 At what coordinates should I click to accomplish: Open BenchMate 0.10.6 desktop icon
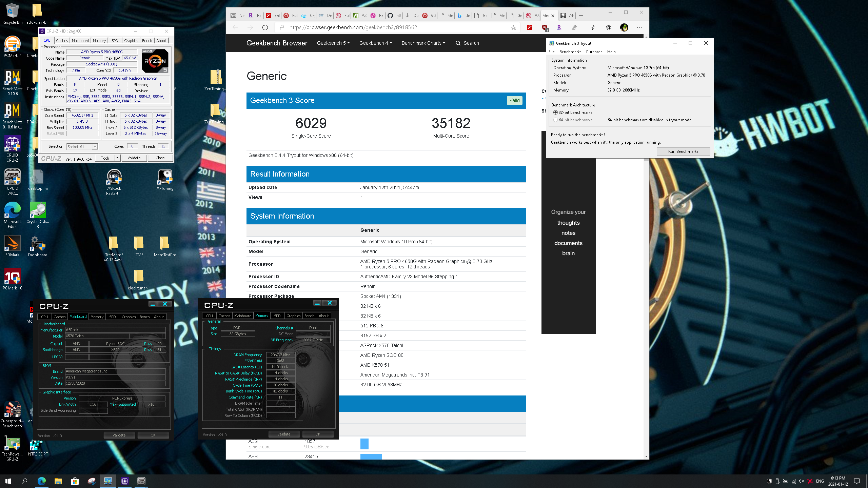coord(12,83)
